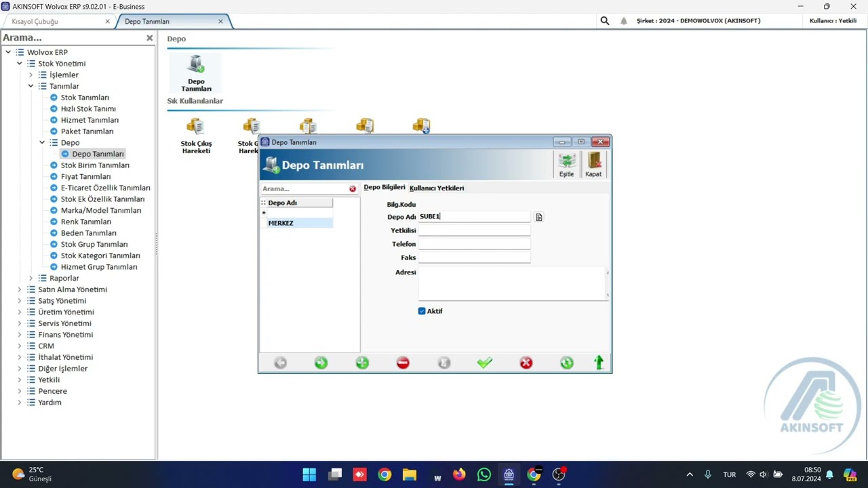Save the record with the green checkmark
Viewport: 868px width, 488px height.
coord(484,363)
